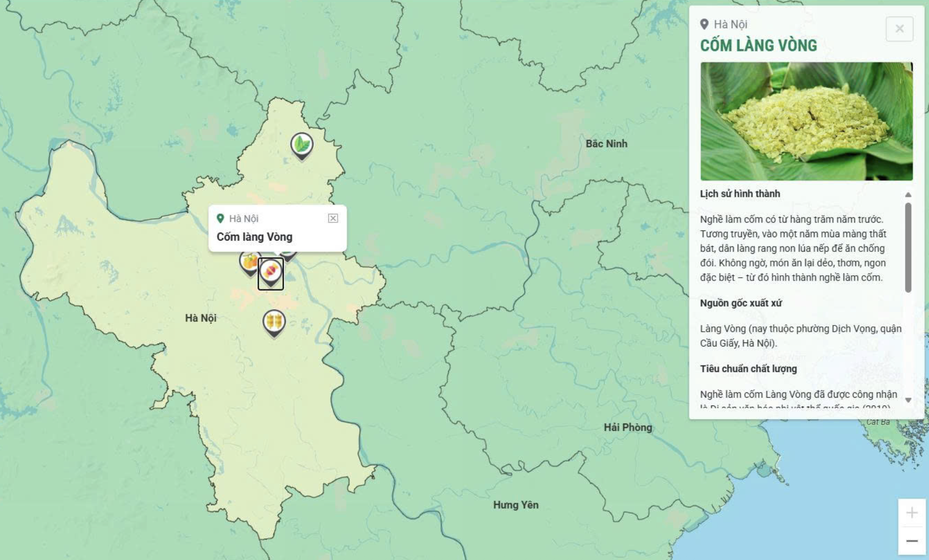
Task: Click the location pin icon in side panel
Action: (704, 24)
